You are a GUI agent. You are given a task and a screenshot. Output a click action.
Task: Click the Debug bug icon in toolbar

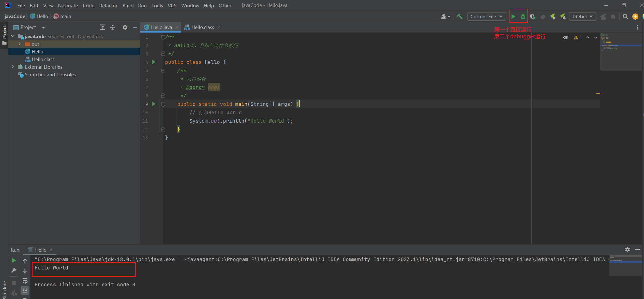[523, 17]
